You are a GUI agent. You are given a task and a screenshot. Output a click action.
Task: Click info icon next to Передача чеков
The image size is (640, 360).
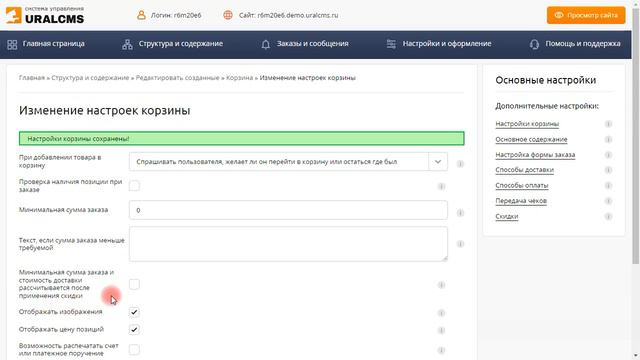[608, 201]
